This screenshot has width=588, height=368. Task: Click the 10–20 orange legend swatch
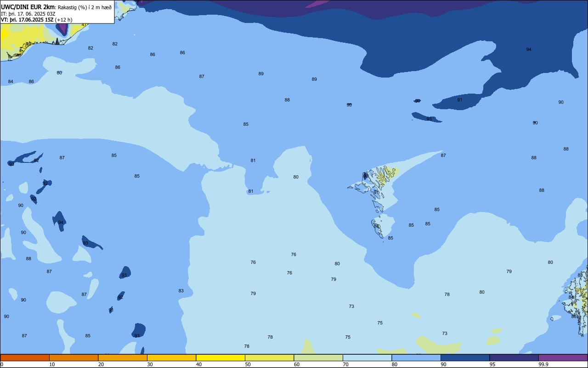(73, 357)
